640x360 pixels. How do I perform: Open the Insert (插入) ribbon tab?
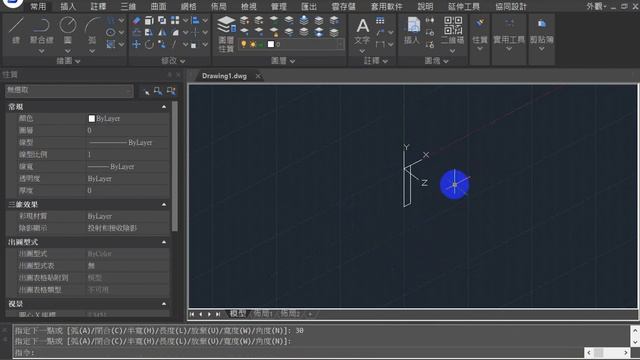click(68, 7)
